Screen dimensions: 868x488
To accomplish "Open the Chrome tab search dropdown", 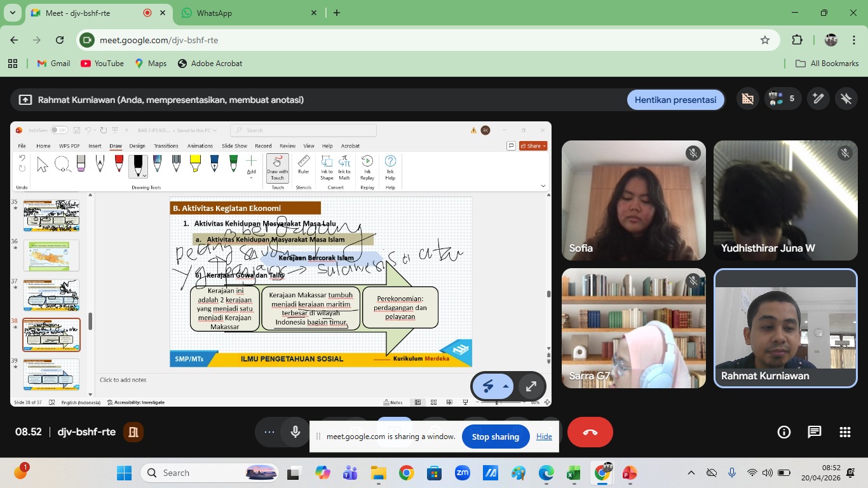I will [x=12, y=13].
